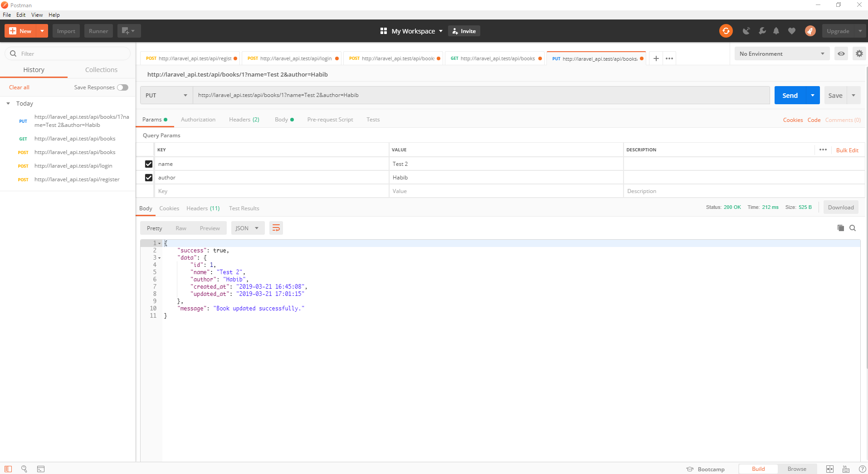Click Download response button
The image size is (868, 474).
[841, 207]
